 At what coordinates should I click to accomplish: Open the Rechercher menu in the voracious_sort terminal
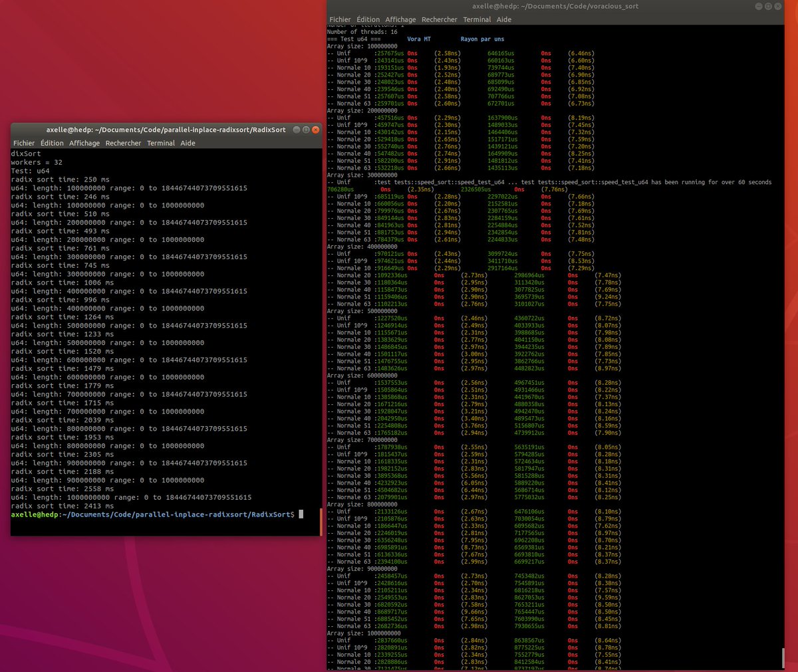(440, 19)
